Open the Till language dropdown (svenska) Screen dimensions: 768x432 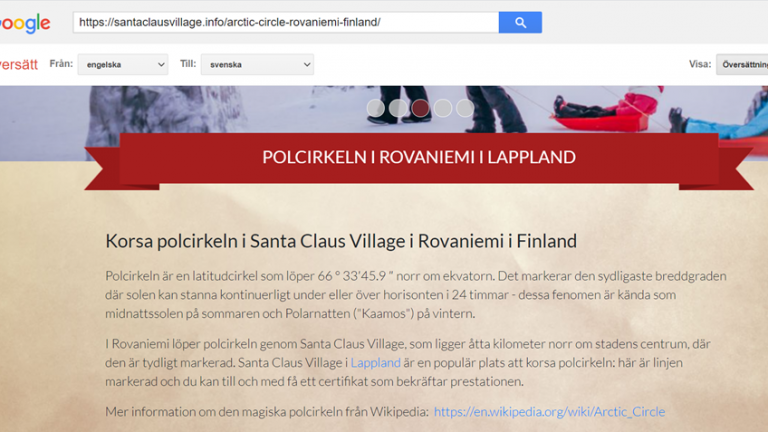257,64
